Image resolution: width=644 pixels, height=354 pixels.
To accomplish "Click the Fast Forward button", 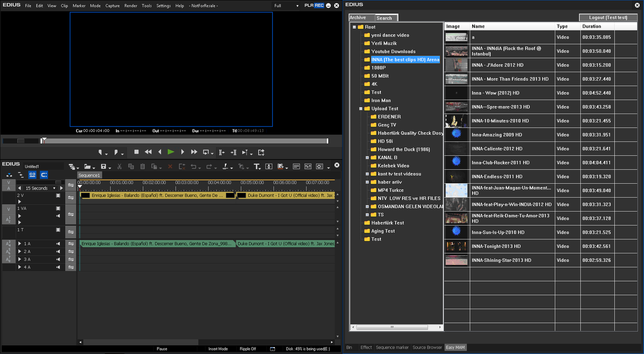I will [x=194, y=152].
